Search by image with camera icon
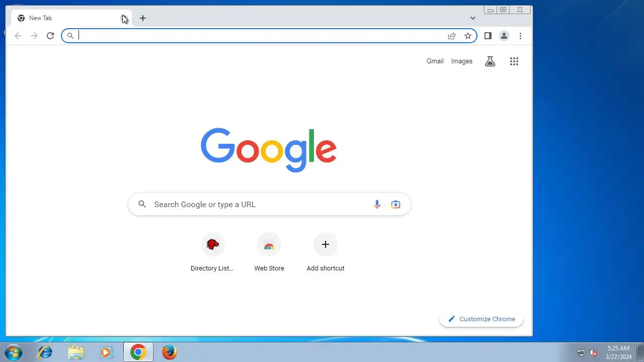The image size is (644, 362). tap(396, 204)
